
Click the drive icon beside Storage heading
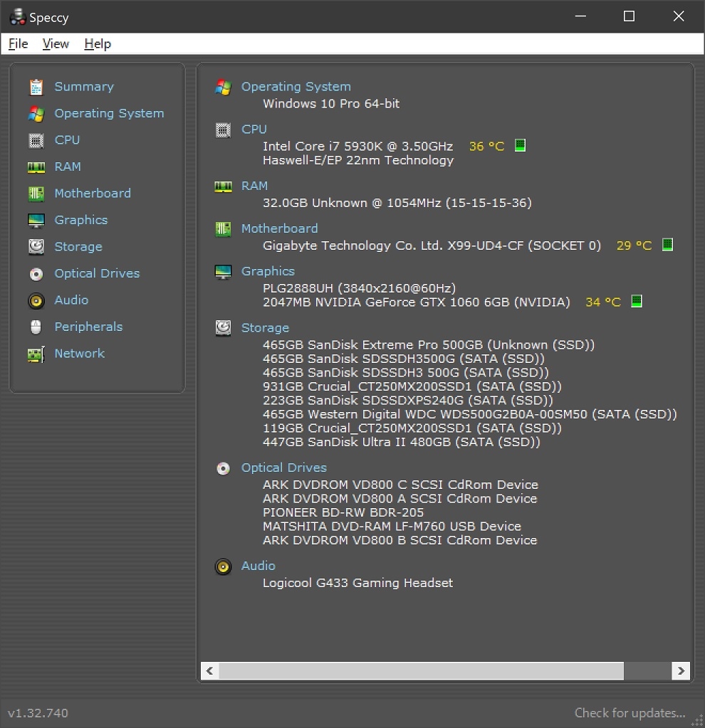(x=223, y=328)
